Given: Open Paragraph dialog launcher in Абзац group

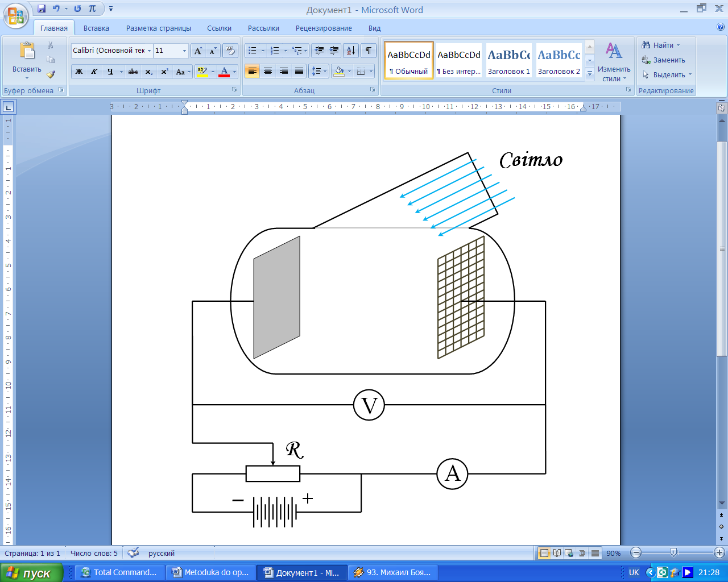Looking at the screenshot, I should tap(373, 90).
